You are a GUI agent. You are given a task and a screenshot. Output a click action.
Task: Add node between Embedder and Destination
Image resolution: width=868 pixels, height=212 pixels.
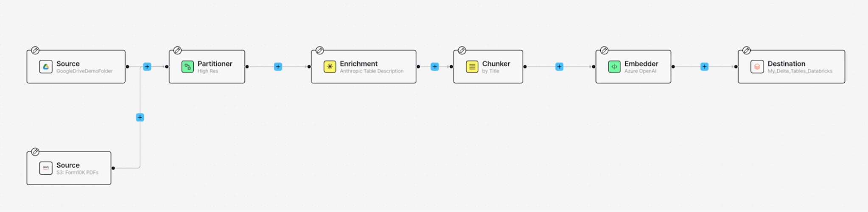click(x=704, y=67)
